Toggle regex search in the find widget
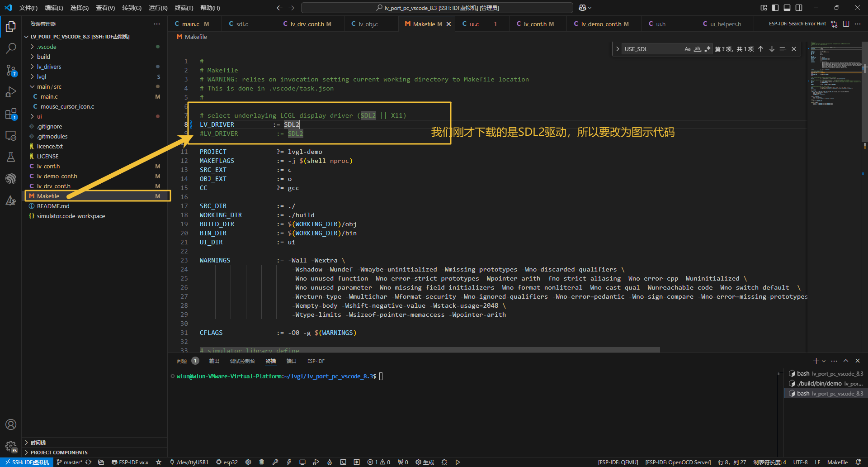 click(708, 49)
